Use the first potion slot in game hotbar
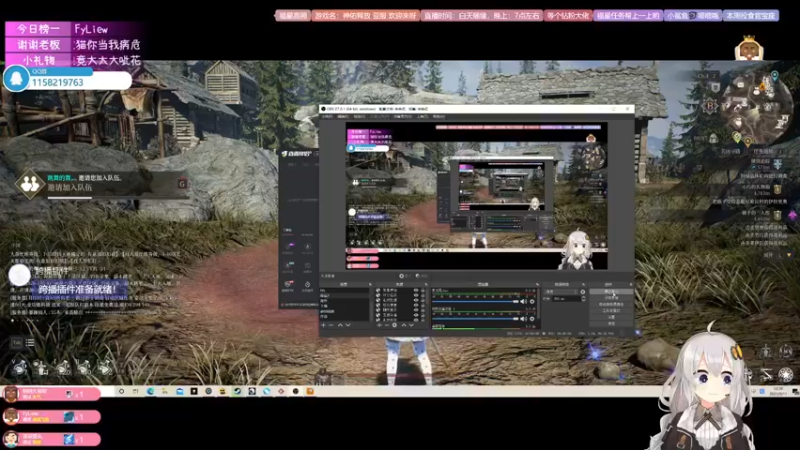This screenshot has height=450, width=800. click(19, 367)
